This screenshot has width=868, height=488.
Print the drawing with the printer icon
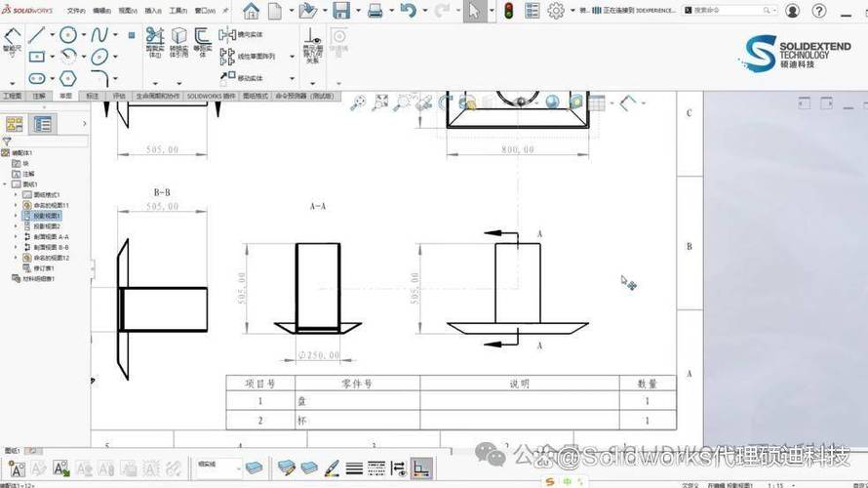point(375,11)
